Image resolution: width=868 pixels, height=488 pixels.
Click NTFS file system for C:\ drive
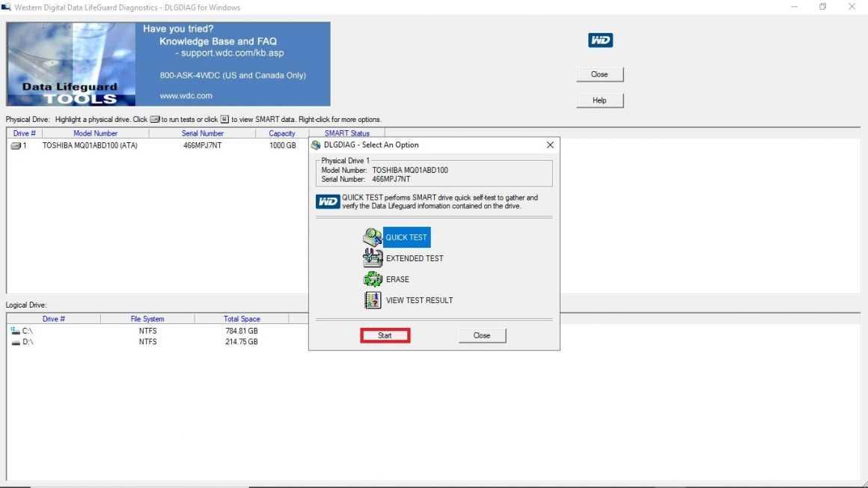148,331
